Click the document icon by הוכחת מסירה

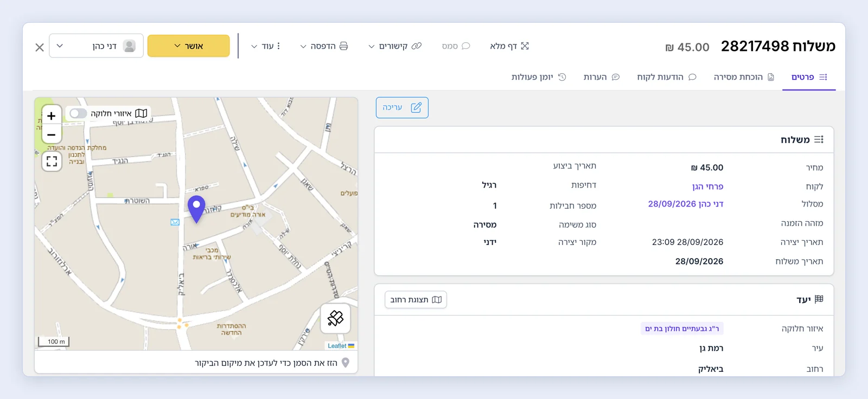tap(771, 77)
